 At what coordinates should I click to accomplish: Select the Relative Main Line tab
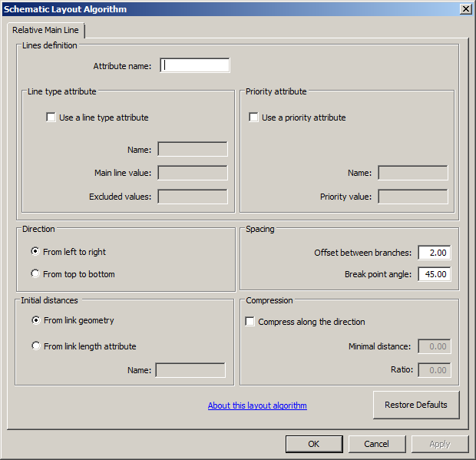click(45, 30)
